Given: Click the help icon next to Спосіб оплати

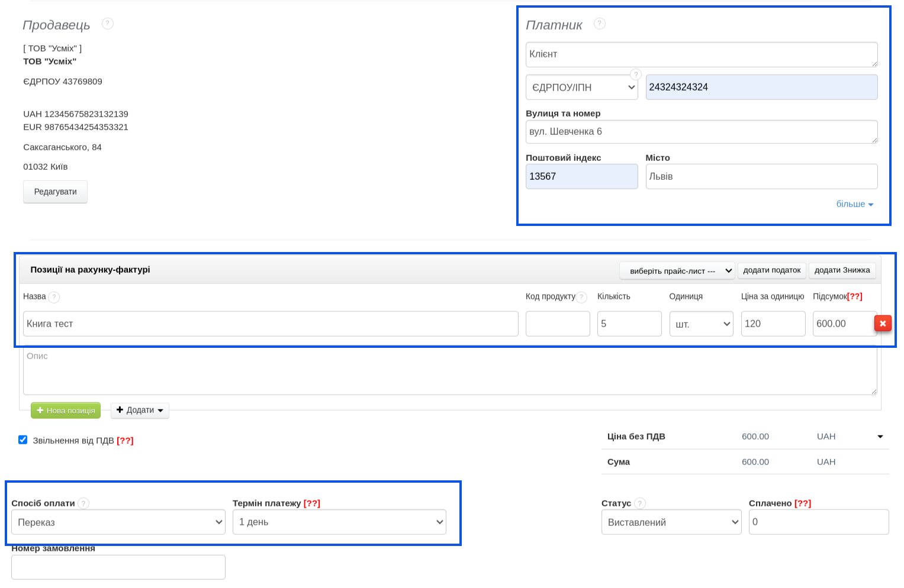Looking at the screenshot, I should (83, 503).
